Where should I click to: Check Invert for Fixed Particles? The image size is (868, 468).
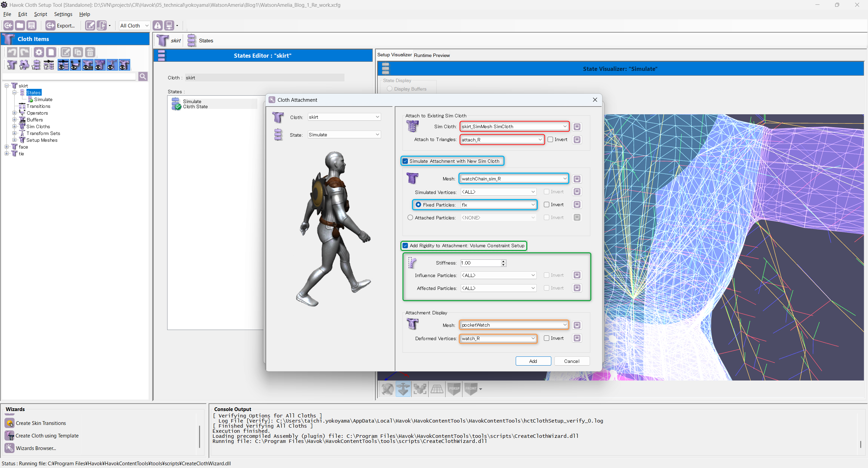pyautogui.click(x=547, y=204)
